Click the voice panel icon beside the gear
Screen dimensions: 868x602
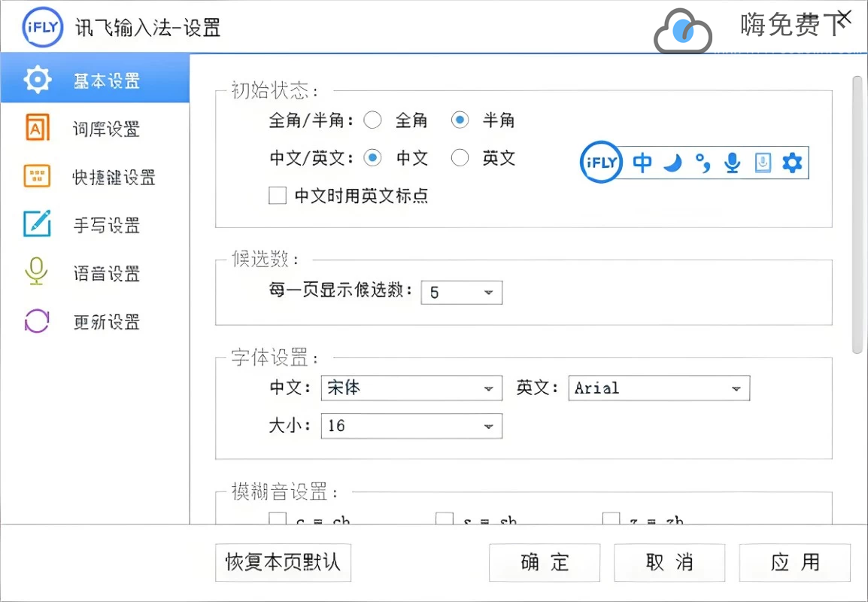[x=763, y=163]
